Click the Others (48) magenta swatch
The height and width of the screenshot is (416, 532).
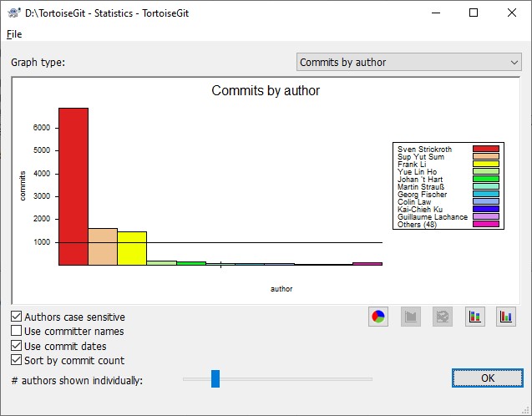coord(486,224)
